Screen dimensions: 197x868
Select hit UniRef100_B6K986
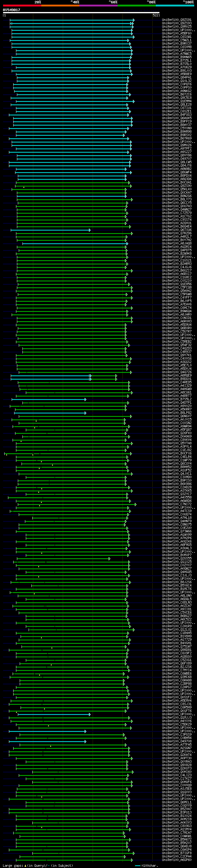tap(177, 485)
